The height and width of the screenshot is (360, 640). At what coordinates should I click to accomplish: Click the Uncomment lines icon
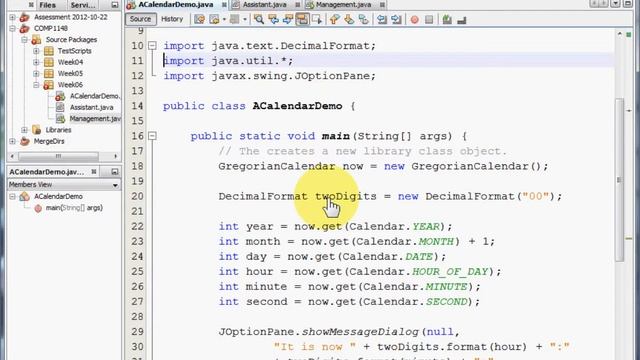pyautogui.click(x=462, y=19)
